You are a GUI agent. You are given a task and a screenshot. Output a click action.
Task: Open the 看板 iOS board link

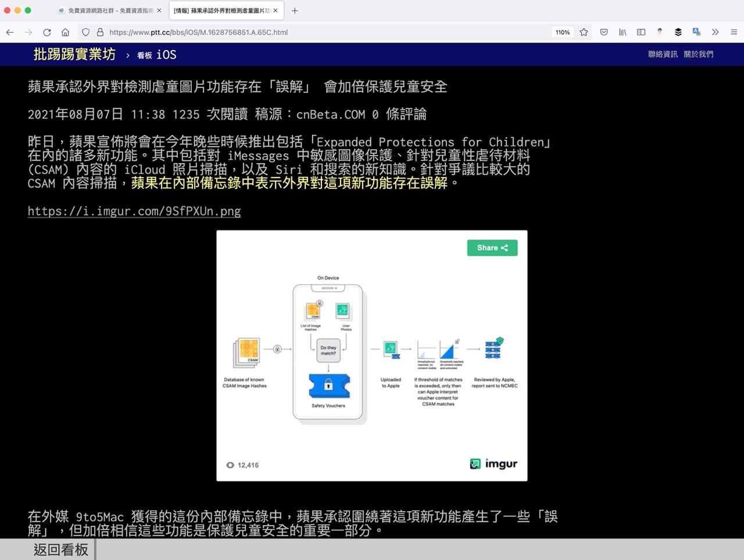(x=157, y=55)
